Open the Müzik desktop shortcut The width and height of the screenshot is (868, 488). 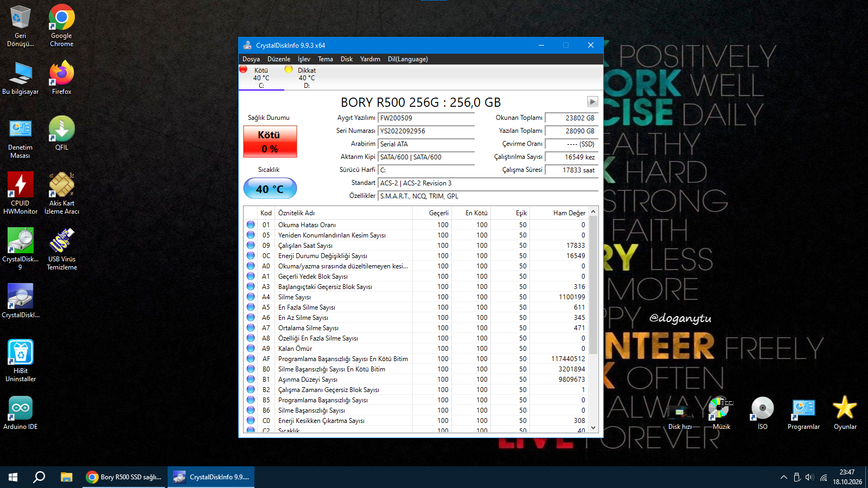click(721, 413)
